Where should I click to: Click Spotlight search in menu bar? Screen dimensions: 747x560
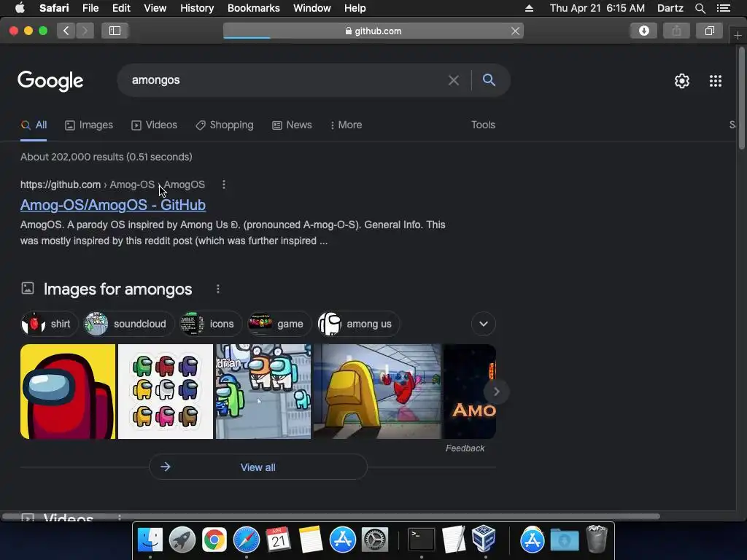pos(700,8)
